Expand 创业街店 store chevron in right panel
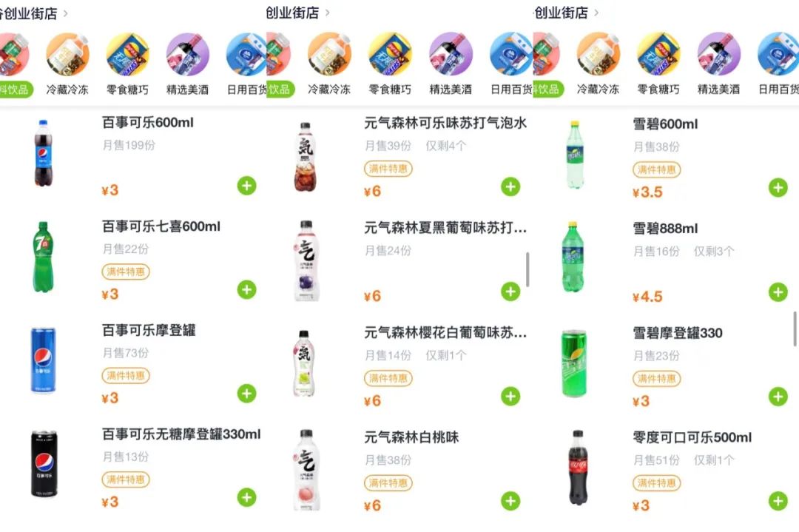Viewport: 799px width, 532px height. pos(596,13)
